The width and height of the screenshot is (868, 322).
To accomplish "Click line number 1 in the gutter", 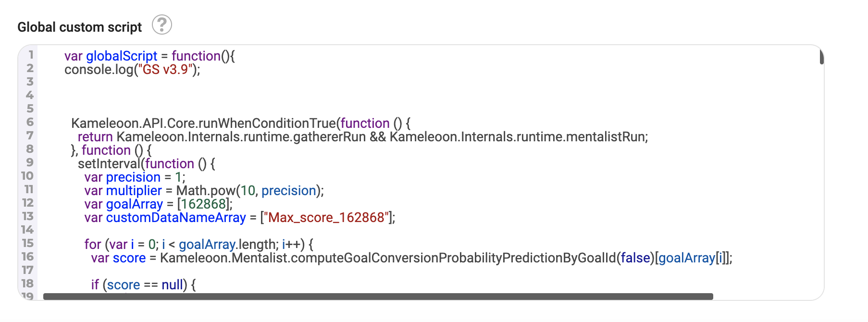I will (x=30, y=55).
